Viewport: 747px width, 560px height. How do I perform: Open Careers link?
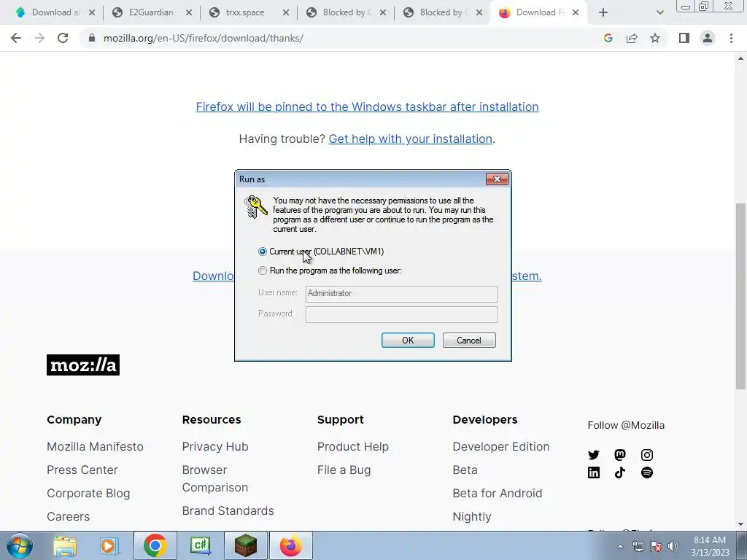point(68,517)
